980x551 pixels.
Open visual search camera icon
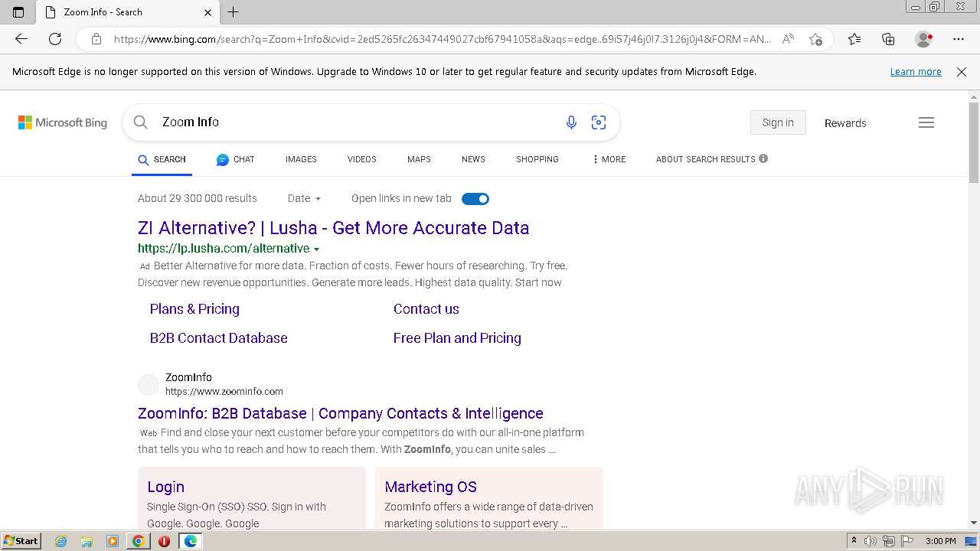coord(599,122)
